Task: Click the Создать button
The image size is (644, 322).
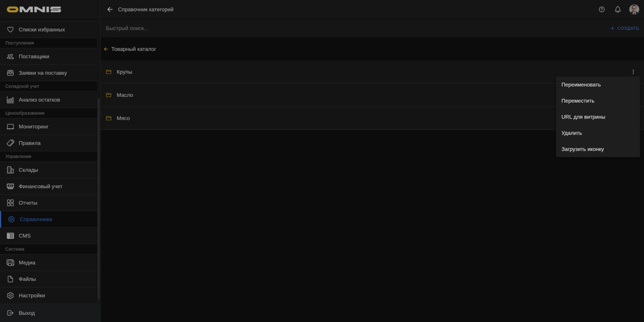Action: click(x=625, y=28)
